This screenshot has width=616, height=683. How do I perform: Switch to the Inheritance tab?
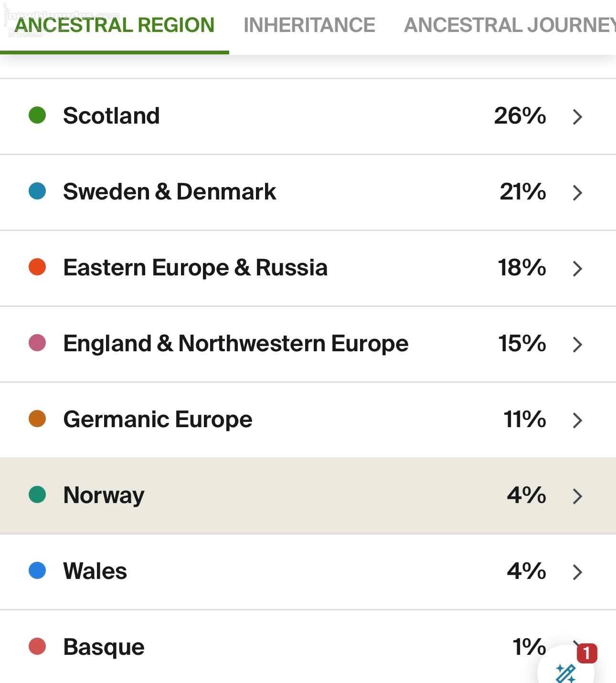pos(309,25)
